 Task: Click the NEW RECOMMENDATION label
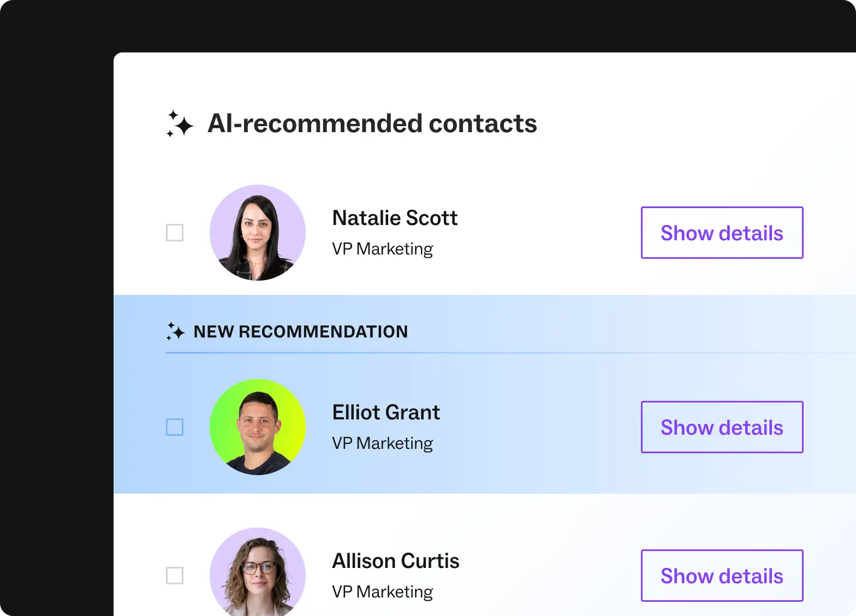click(301, 331)
